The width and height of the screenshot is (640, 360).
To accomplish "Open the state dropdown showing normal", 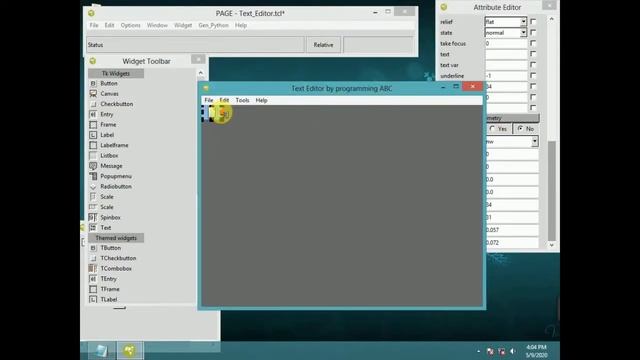I will point(523,33).
